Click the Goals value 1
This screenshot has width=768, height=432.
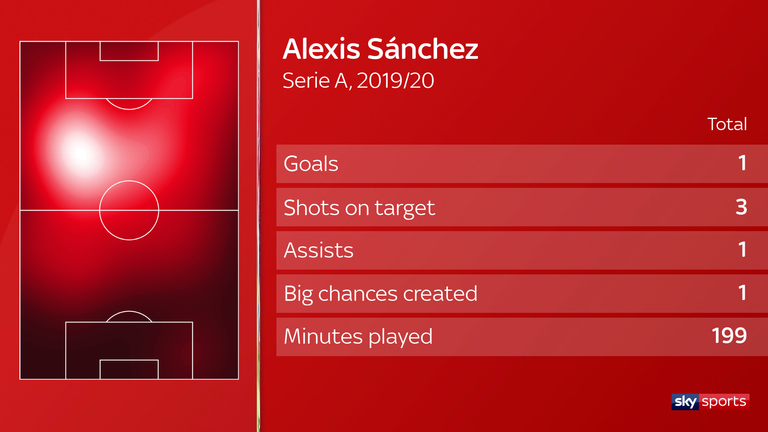[743, 163]
